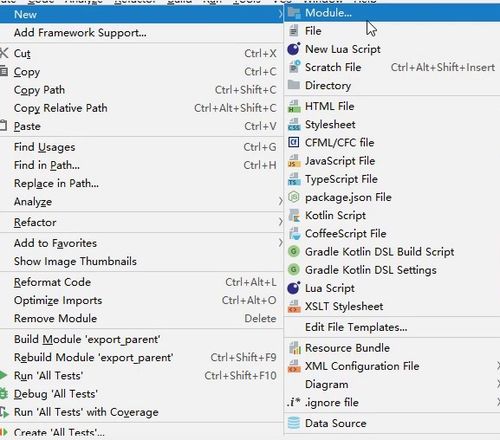The image size is (500, 440).
Task: Click the JavaScript File icon
Action: pos(294,161)
